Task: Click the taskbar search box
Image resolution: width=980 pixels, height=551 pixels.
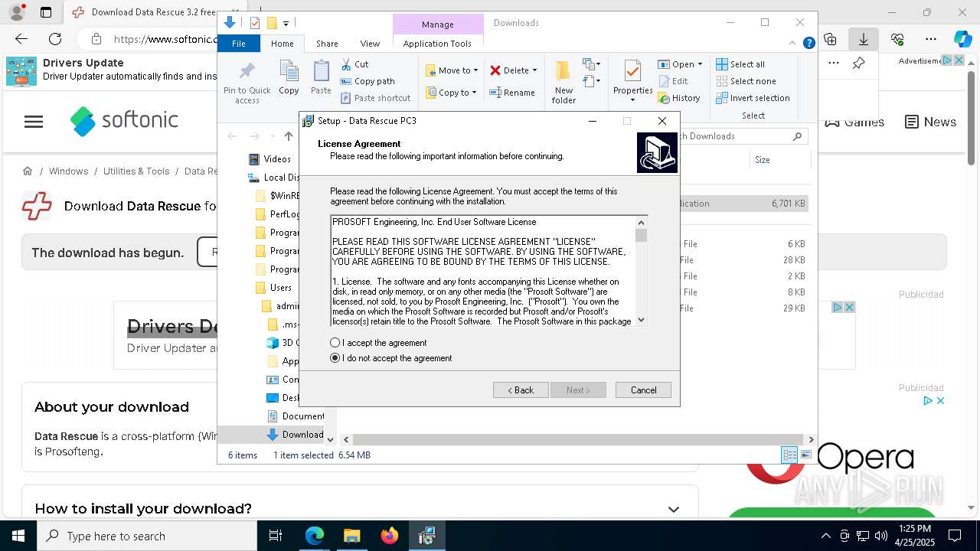Action: tap(147, 536)
